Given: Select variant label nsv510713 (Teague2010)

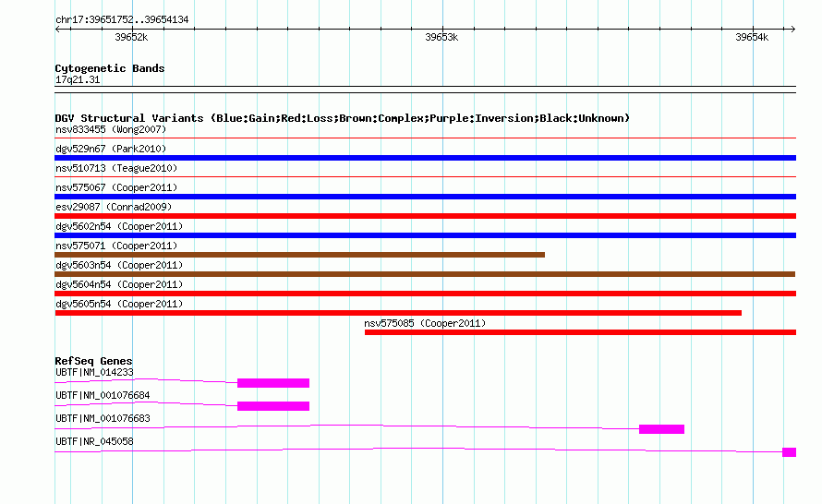Looking at the screenshot, I should 116,168.
